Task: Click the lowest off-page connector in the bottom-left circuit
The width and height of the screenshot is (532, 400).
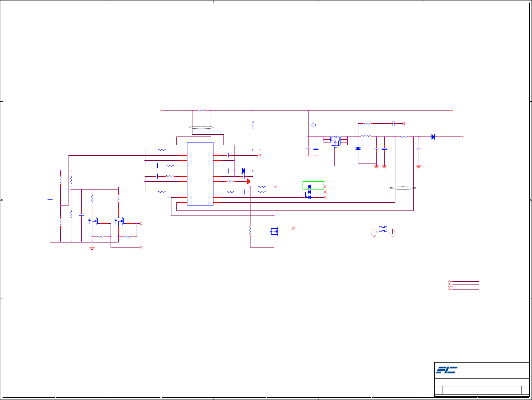Action: coord(141,247)
